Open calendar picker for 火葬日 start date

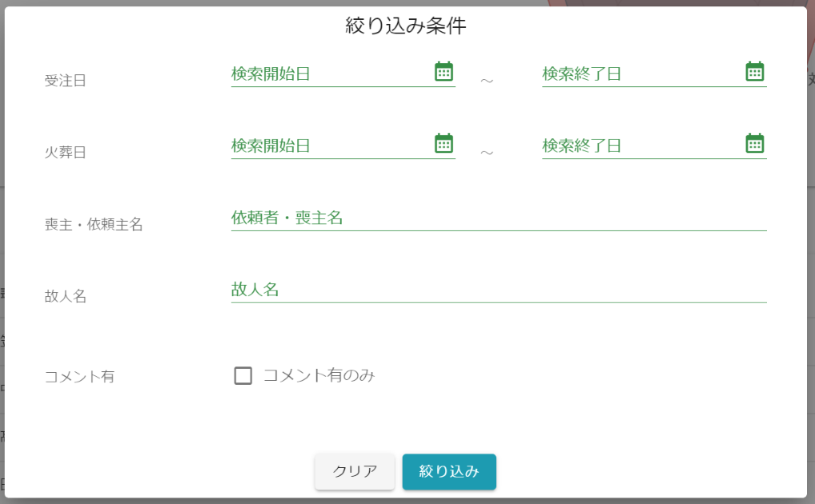pyautogui.click(x=444, y=144)
